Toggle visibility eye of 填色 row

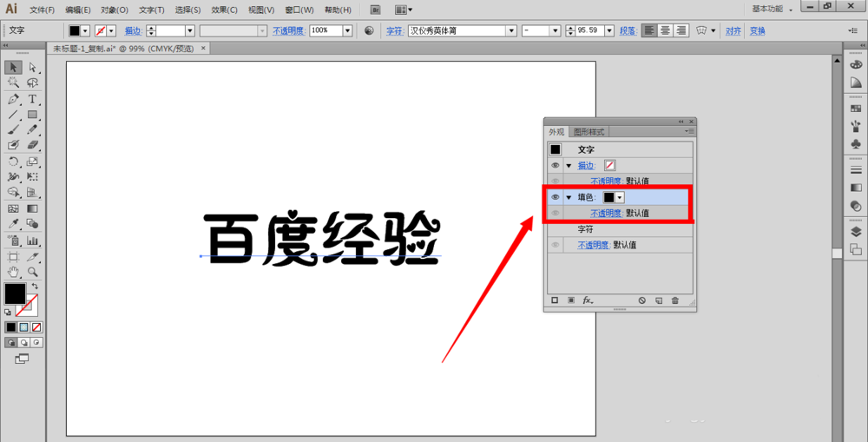556,197
